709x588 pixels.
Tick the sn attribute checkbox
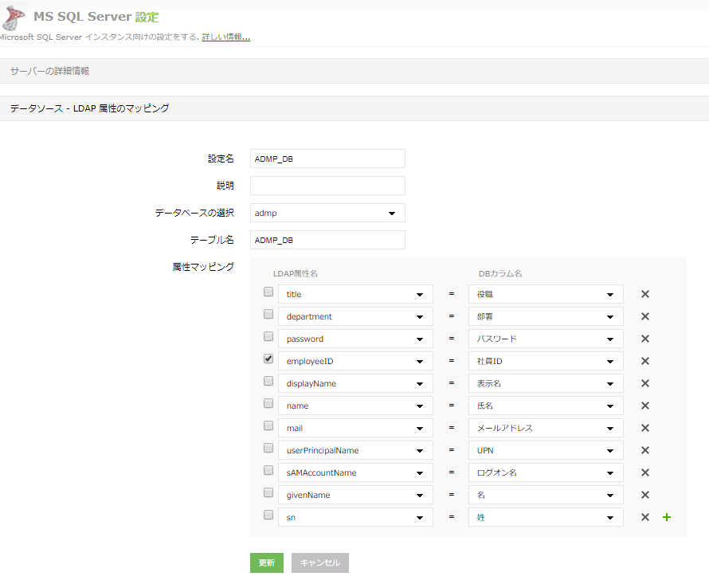click(268, 515)
